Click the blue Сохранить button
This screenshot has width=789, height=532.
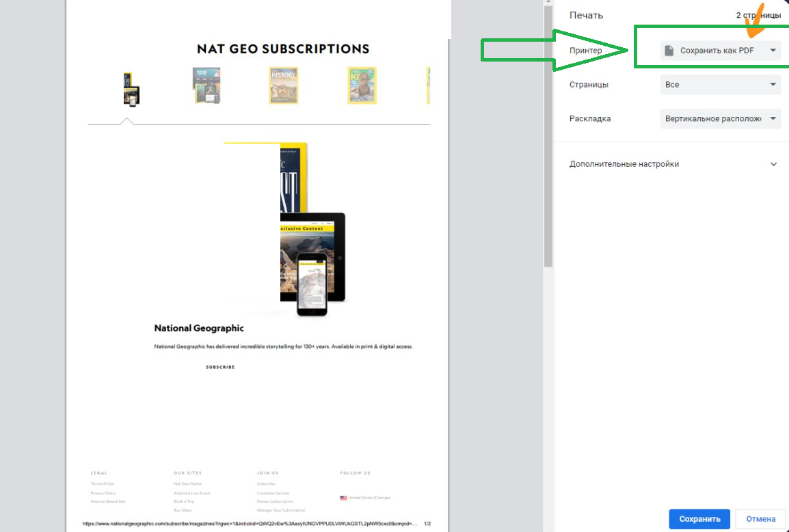click(699, 519)
